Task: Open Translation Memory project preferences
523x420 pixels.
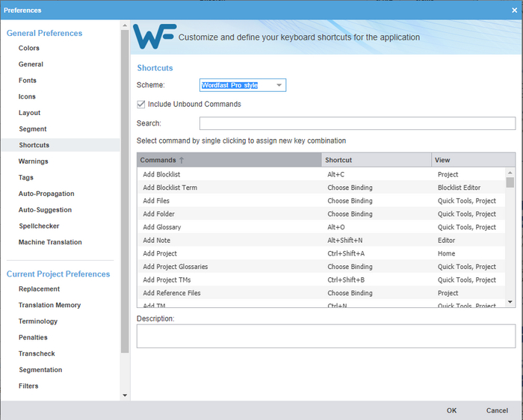Action: (49, 305)
